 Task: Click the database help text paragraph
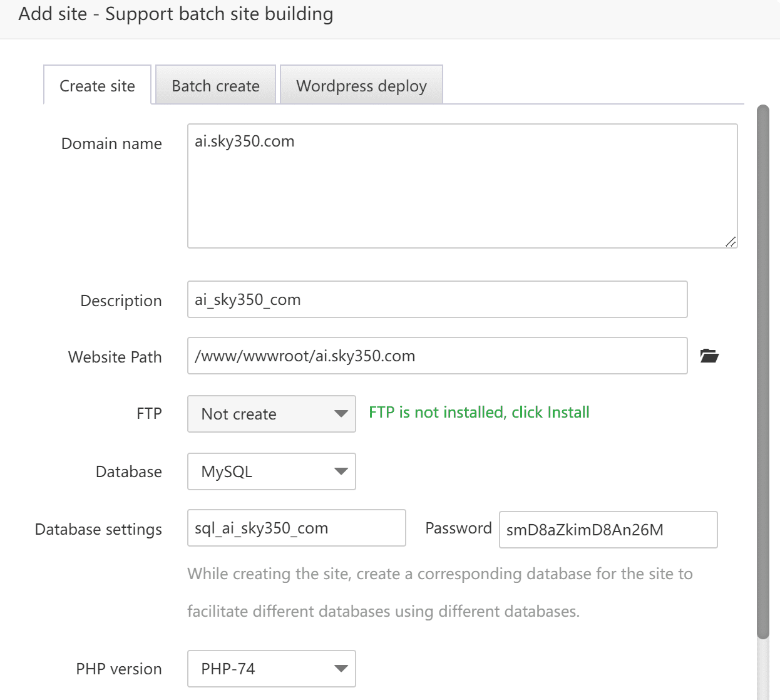tap(439, 592)
